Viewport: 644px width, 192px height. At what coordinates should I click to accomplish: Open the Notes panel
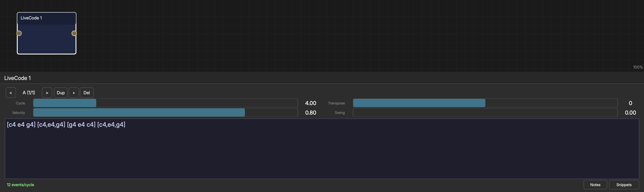click(x=595, y=185)
